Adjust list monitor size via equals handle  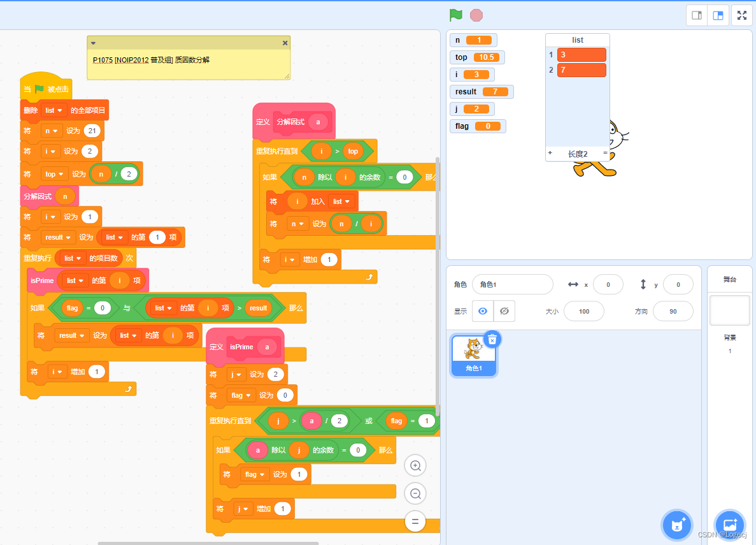(x=605, y=153)
